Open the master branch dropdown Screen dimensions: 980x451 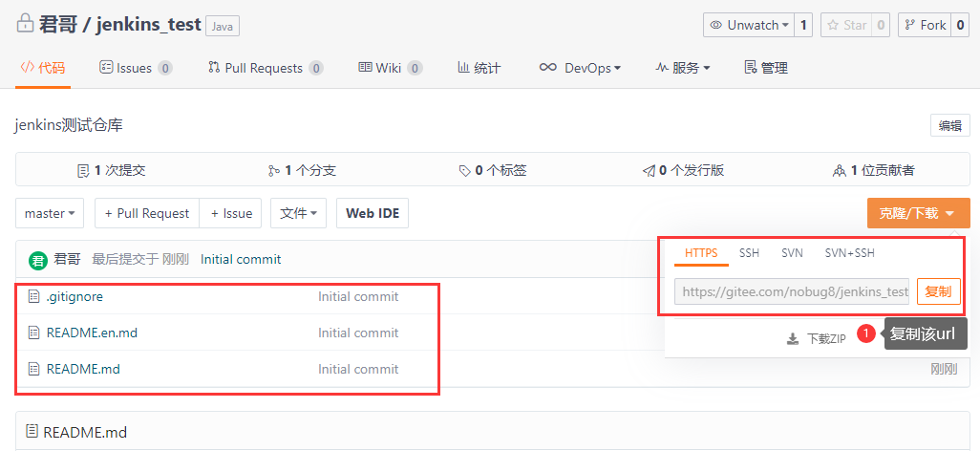(50, 213)
